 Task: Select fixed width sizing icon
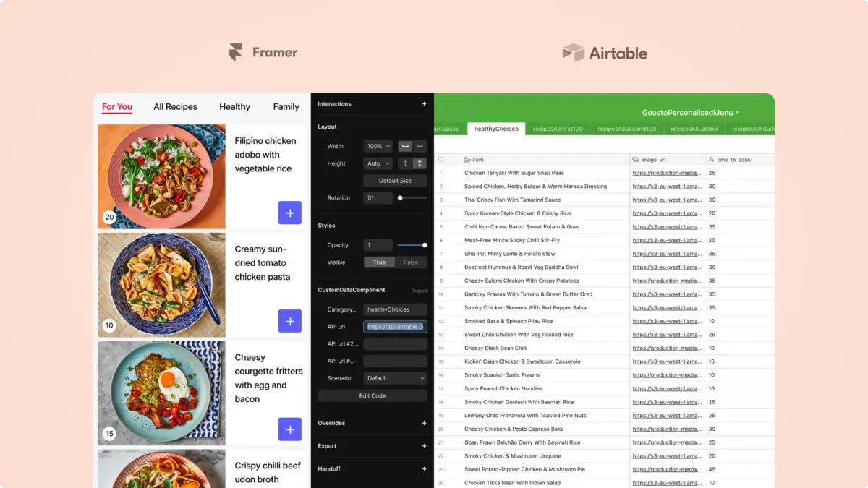405,146
